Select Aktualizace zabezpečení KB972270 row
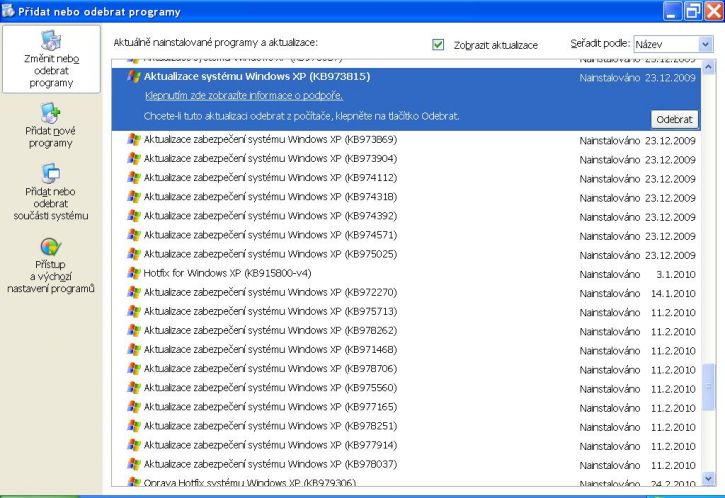The image size is (725, 498). 406,293
